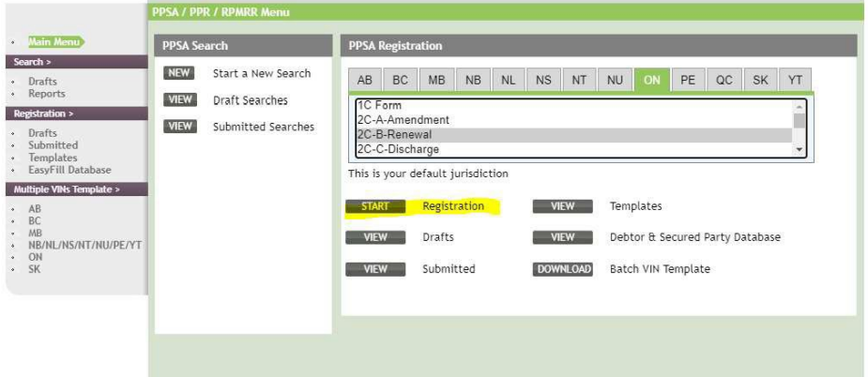The width and height of the screenshot is (868, 377).
Task: Select the AB jurisdiction tab
Action: [365, 81]
